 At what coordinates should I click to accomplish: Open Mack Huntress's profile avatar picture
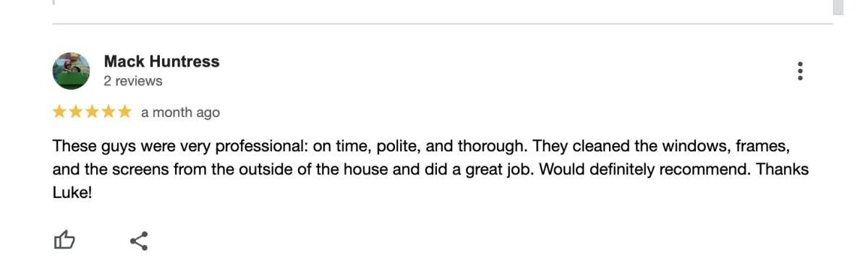[x=71, y=71]
